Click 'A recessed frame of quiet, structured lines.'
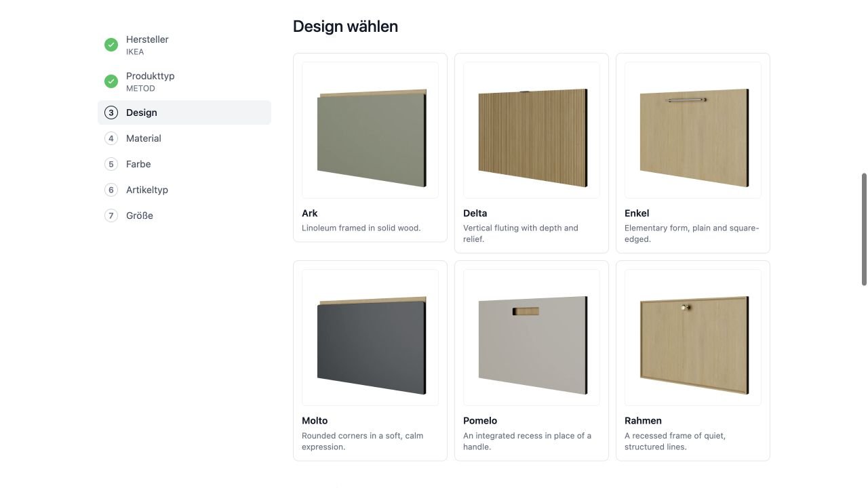This screenshot has width=868, height=488. 675,441
